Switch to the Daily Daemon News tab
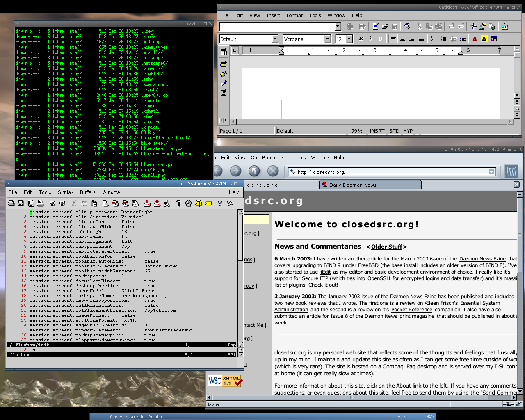 click(370, 185)
